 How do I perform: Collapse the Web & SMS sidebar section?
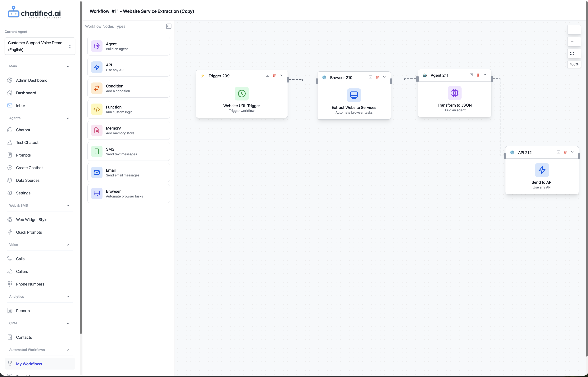(68, 206)
